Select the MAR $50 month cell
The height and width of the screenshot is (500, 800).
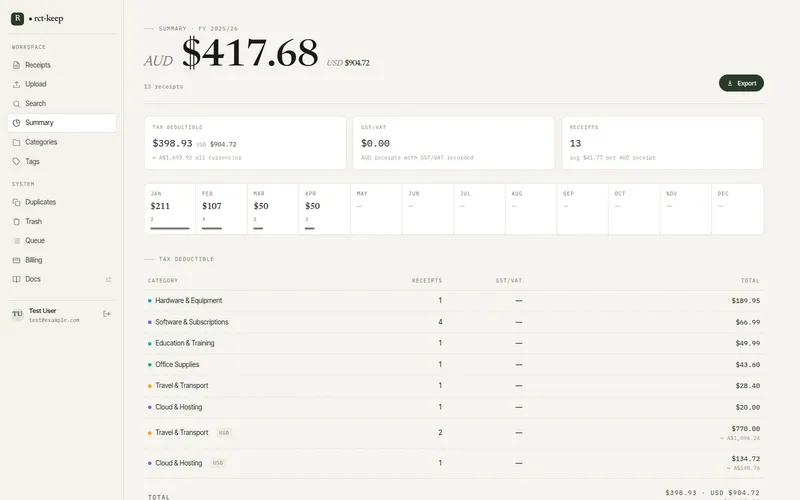[273, 209]
